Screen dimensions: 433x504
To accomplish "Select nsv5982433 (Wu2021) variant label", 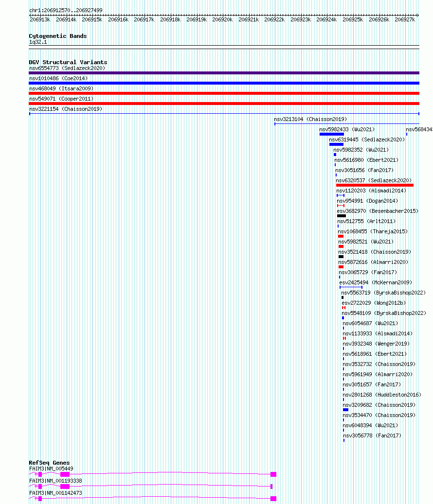I will point(347,130).
